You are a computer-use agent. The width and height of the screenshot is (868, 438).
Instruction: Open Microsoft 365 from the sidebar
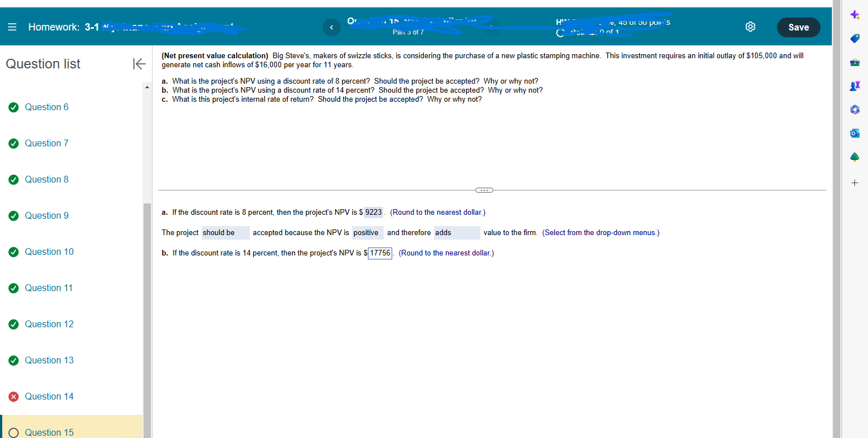854,109
